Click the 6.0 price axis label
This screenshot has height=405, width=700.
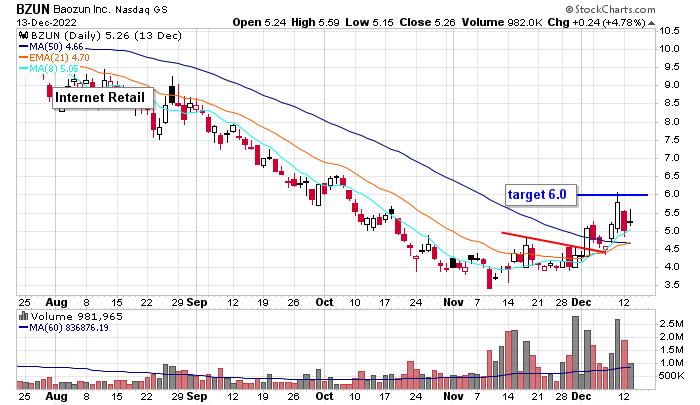672,194
